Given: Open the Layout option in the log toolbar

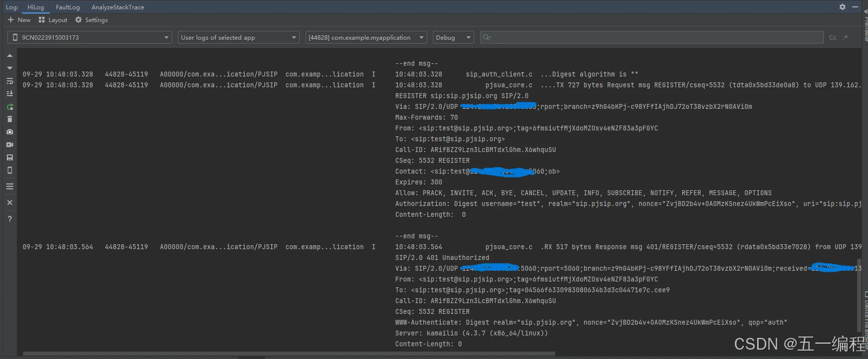Looking at the screenshot, I should click(53, 20).
